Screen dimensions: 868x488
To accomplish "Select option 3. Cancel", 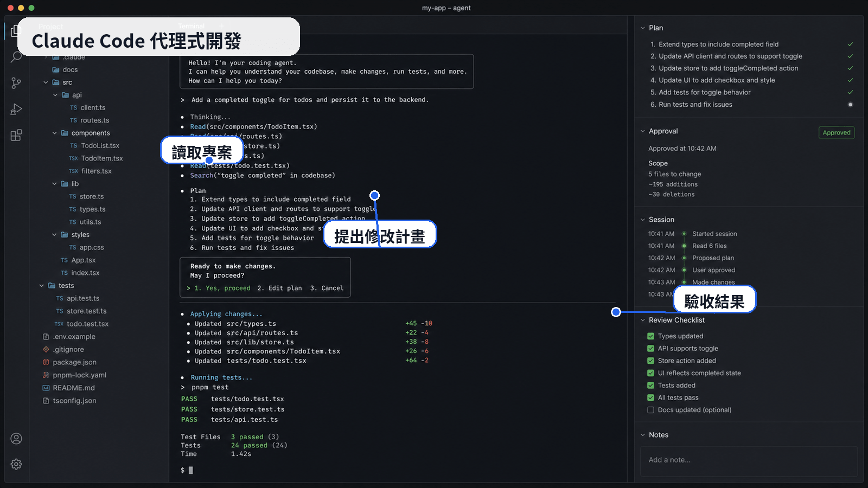I will (x=327, y=288).
